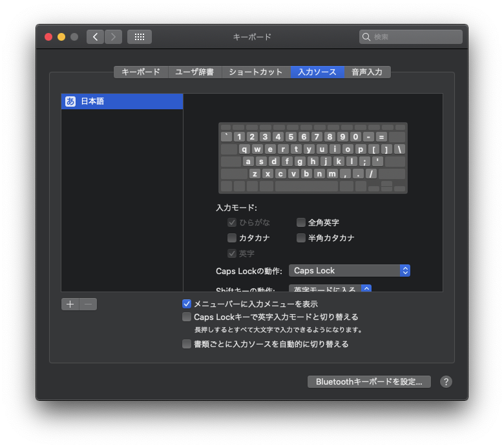Minimize the window with the yellow button
The image size is (504, 448).
(x=61, y=37)
